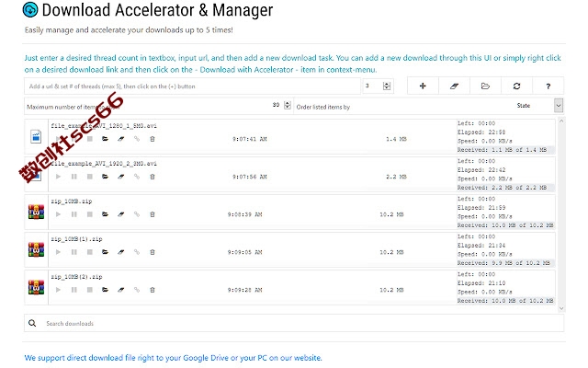This screenshot has height=368, width=588.
Task: Stop the file_example_AVI_1280_1_5MG.avi download
Action: click(x=90, y=139)
